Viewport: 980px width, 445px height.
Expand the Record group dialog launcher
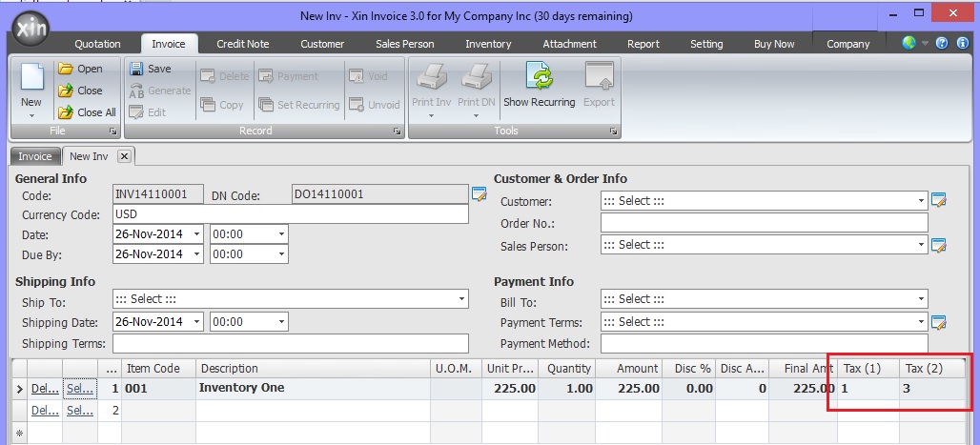coord(397,131)
